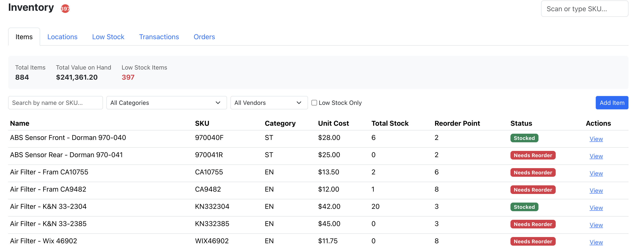Image resolution: width=644 pixels, height=248 pixels.
Task: Select the Orders tab
Action: tap(204, 37)
